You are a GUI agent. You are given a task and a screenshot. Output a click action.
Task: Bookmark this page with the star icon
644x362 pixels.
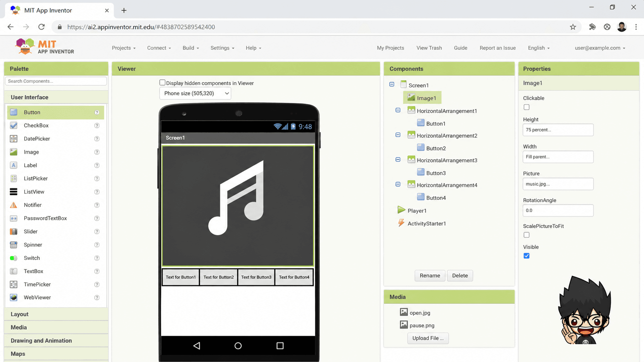[x=573, y=27]
